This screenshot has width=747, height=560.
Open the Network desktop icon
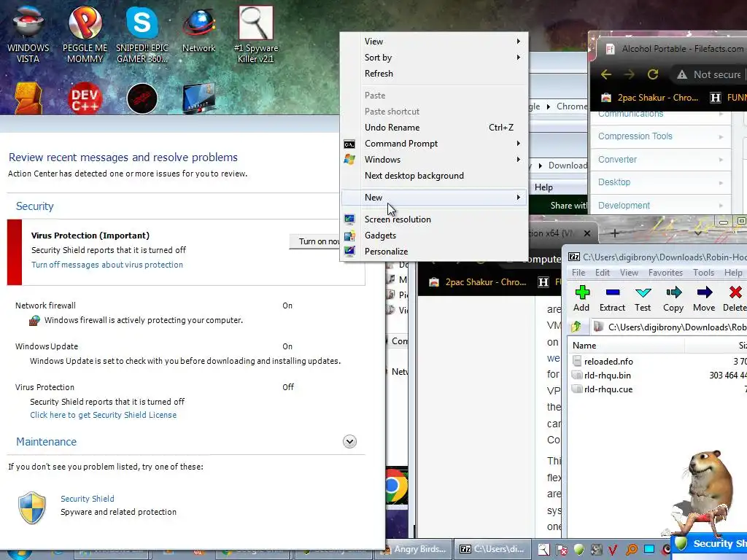tap(198, 29)
